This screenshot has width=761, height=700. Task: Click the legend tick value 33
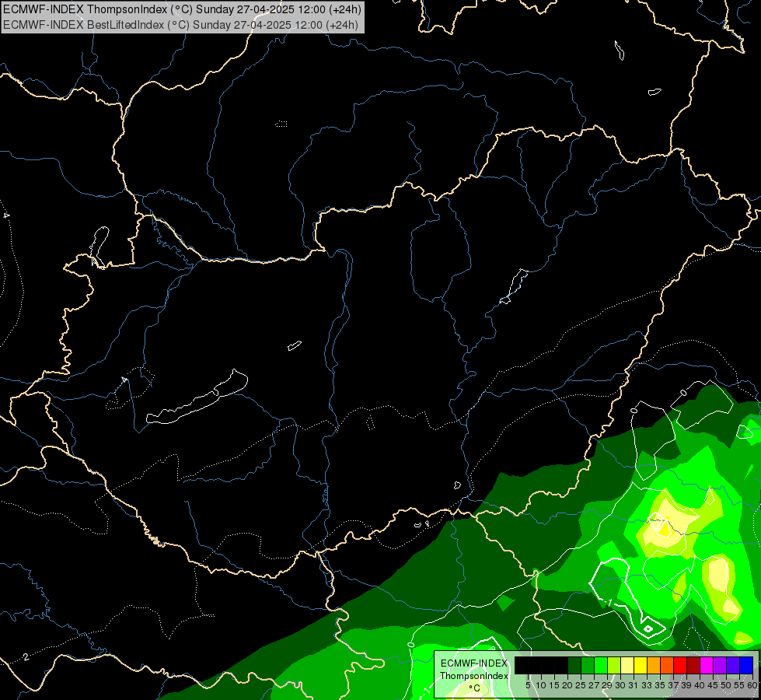[647, 685]
